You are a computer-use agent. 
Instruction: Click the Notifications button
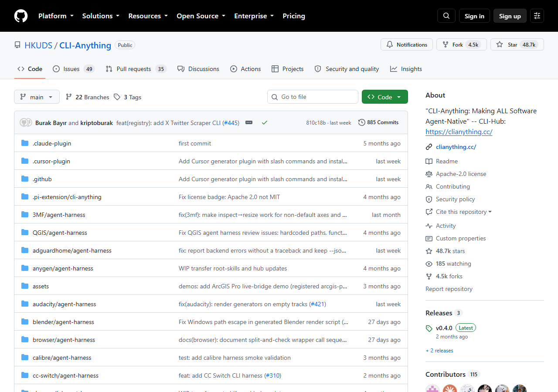(x=407, y=44)
